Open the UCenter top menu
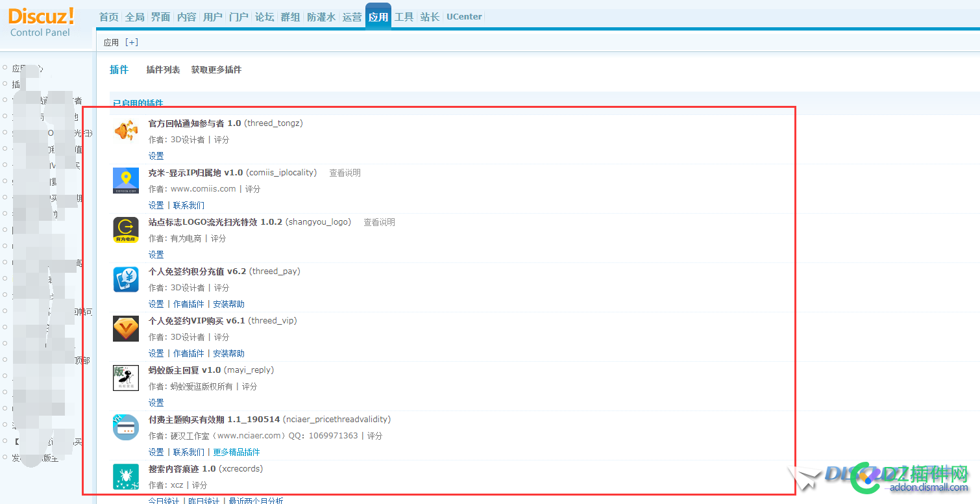 pyautogui.click(x=464, y=17)
